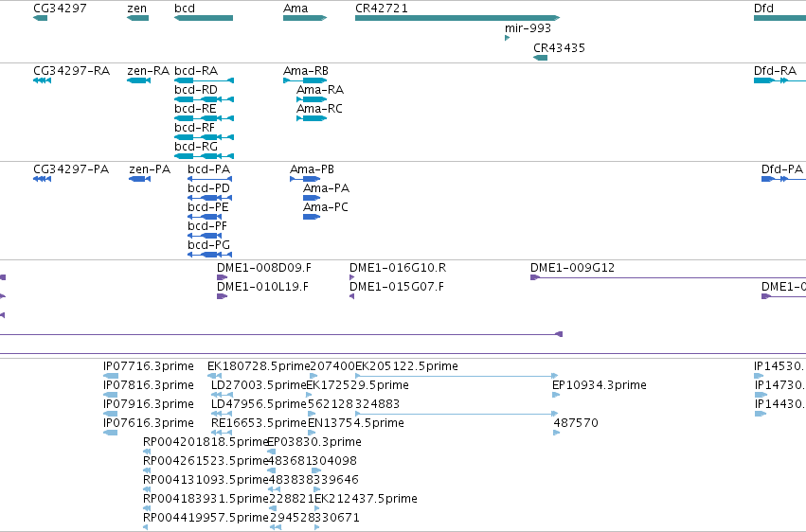Select the Ama-RC transcript
806x532 pixels.
(312, 118)
